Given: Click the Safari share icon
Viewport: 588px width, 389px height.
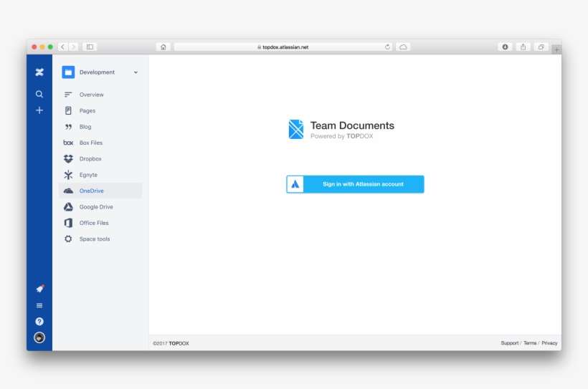Looking at the screenshot, I should click(523, 47).
